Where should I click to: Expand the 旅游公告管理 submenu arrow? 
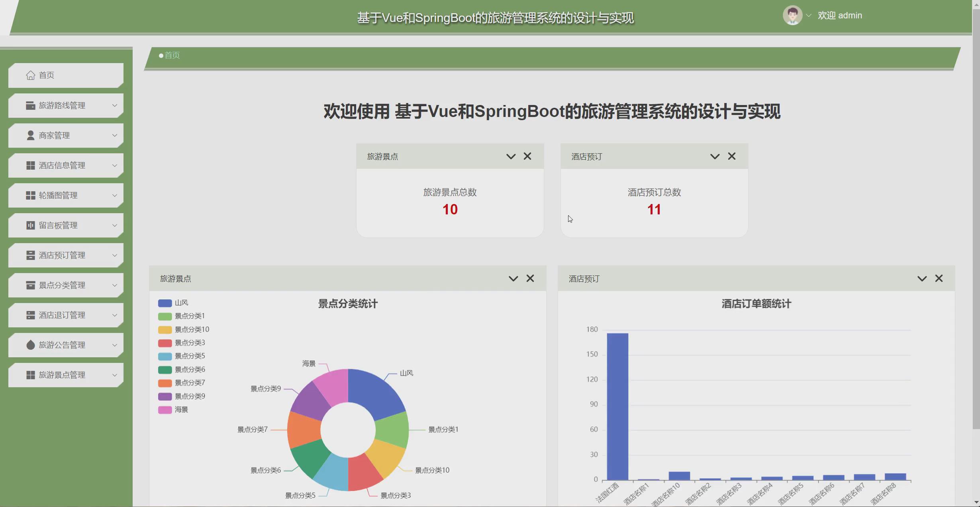(x=115, y=345)
